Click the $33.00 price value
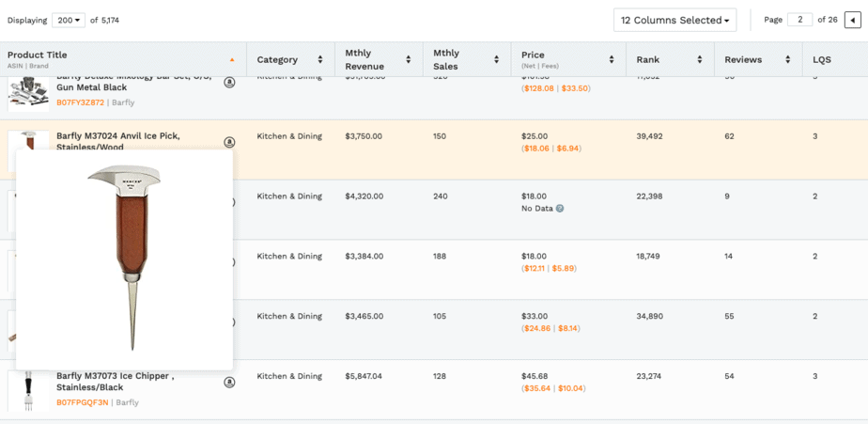 pos(534,316)
